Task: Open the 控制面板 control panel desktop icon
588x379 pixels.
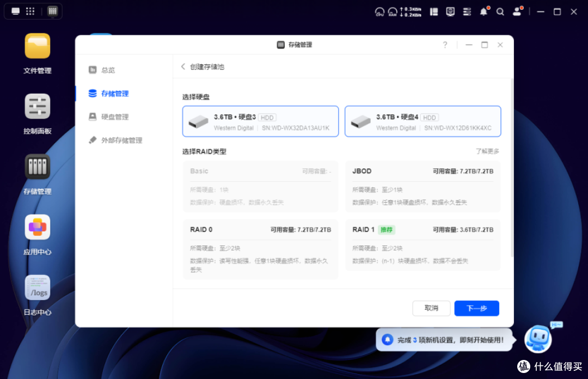Action: click(37, 106)
